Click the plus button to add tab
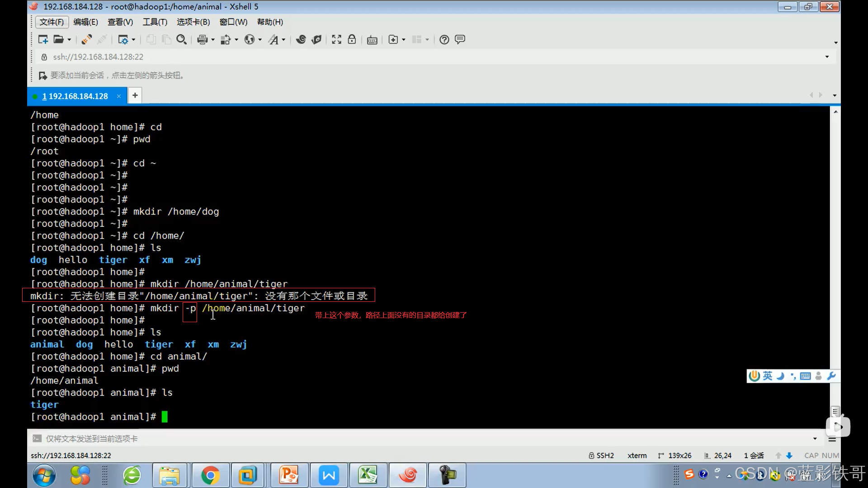This screenshot has width=868, height=488. (x=135, y=95)
